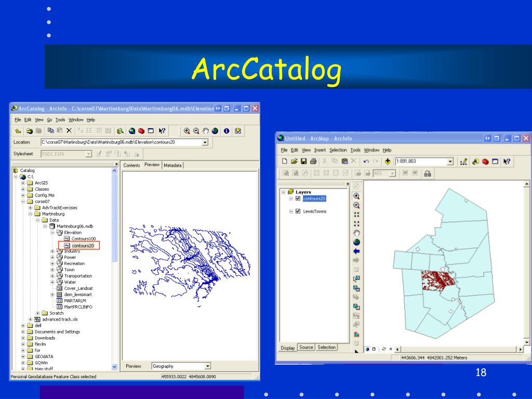
Task: Click New Map File icon in ArcMap
Action: [x=285, y=161]
